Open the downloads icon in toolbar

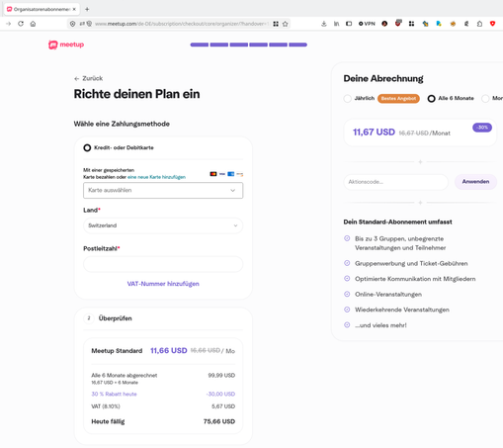[x=324, y=24]
